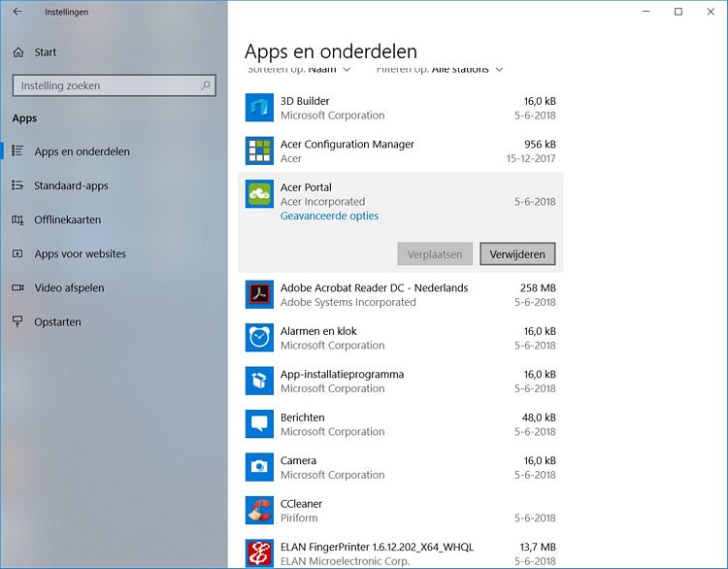Select ELAN FingerPrinter 1.6.12.202_X64_WHQL entry

pos(377,547)
